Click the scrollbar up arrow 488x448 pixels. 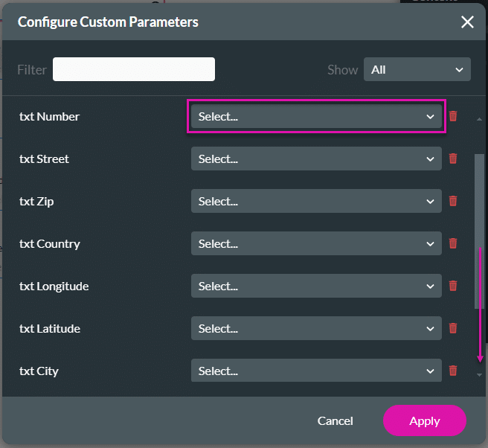point(479,119)
